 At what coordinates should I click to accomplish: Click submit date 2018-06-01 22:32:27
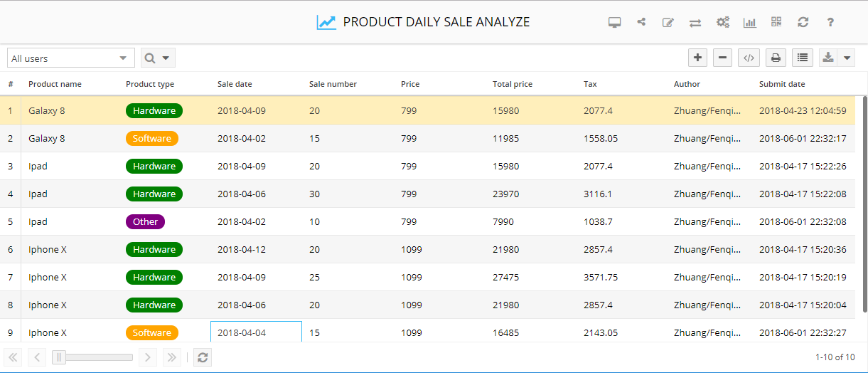pyautogui.click(x=803, y=332)
